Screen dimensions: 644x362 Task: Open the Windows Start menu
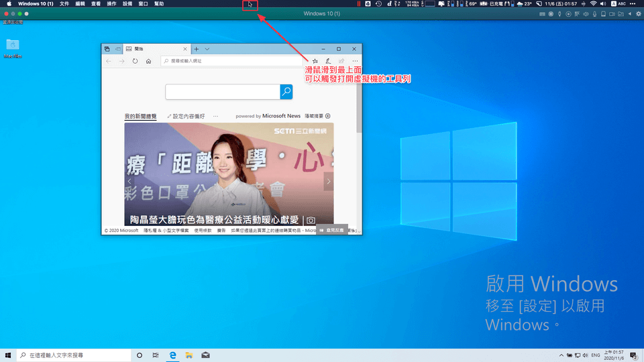tap(8, 355)
